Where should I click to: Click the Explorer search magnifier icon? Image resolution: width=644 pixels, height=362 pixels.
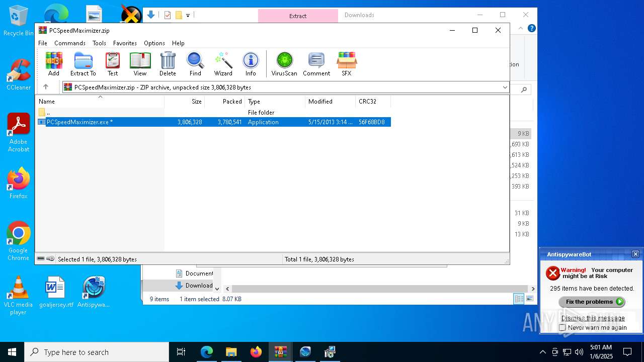click(x=524, y=89)
